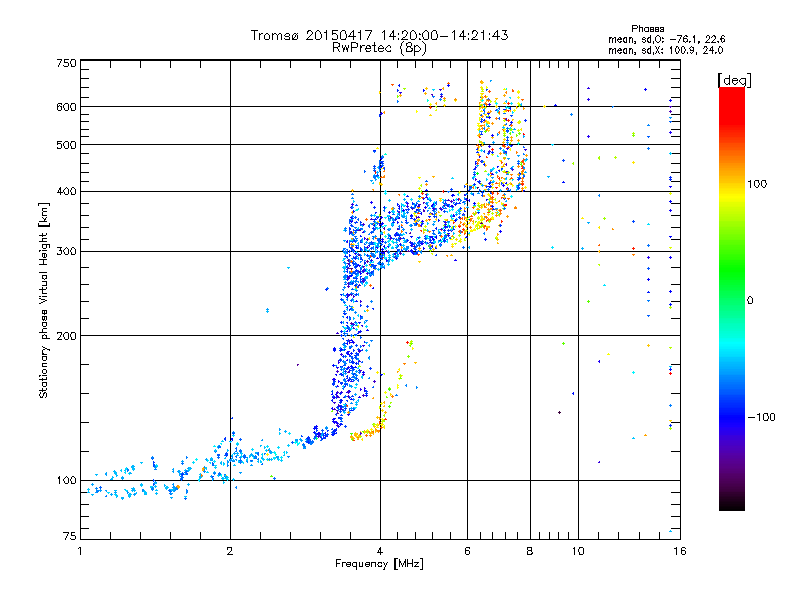The width and height of the screenshot is (800, 600).
Task: Click the 'Frequency [MHz]' axis label
Action: (x=379, y=564)
